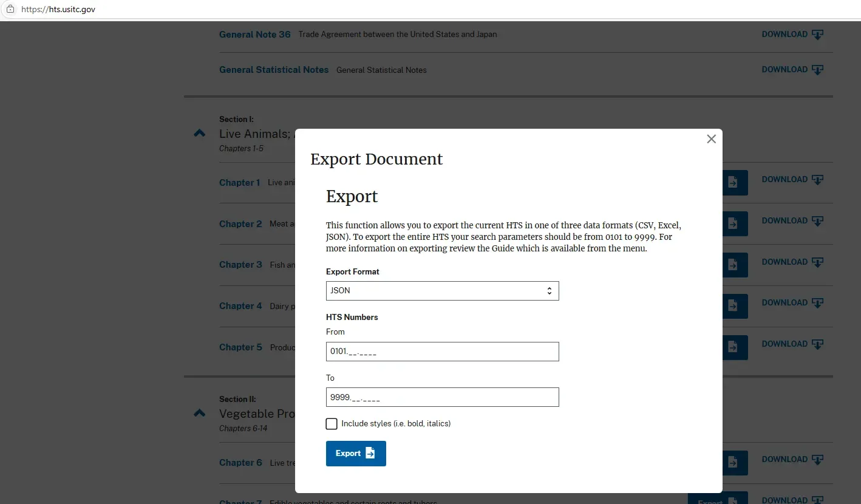Click the HTS Numbers To field
Image resolution: width=861 pixels, height=504 pixels.
[442, 397]
